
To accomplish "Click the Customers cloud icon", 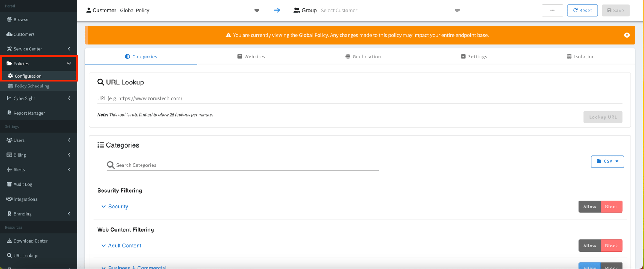I will click(x=9, y=34).
